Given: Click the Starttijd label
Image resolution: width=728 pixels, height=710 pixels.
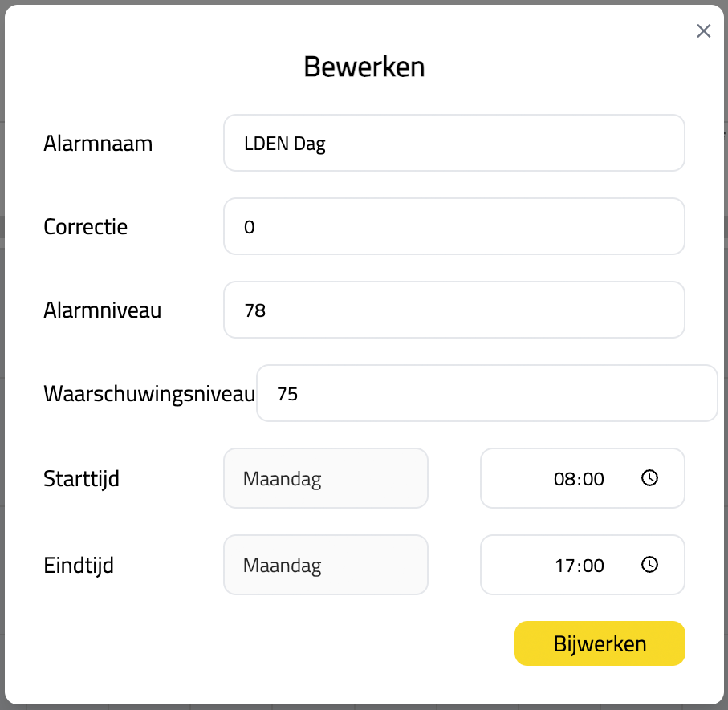Looking at the screenshot, I should (81, 479).
